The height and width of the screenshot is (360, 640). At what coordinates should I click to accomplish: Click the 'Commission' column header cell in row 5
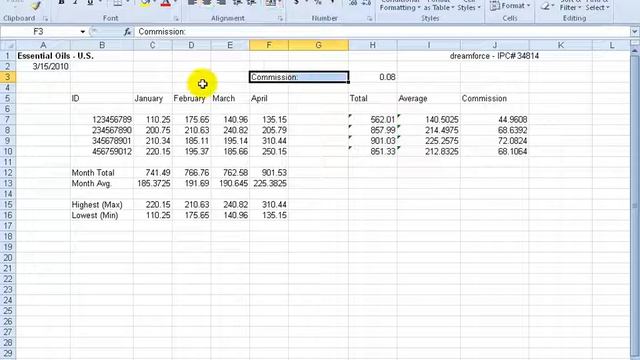click(495, 98)
